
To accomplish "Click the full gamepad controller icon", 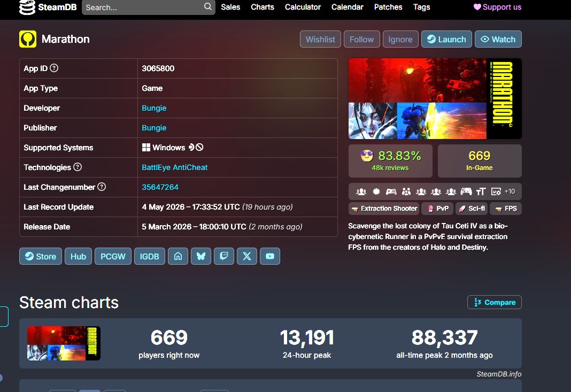I will pyautogui.click(x=466, y=191).
